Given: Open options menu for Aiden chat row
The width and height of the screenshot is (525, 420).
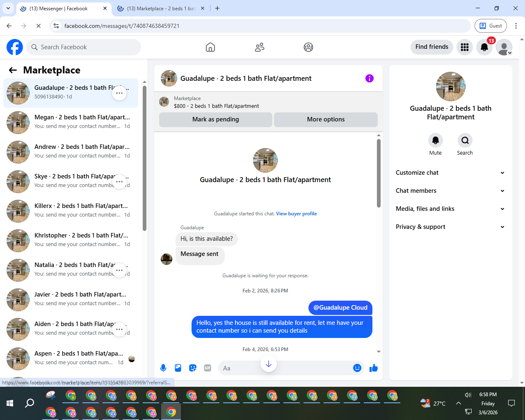Looking at the screenshot, I should click(119, 329).
